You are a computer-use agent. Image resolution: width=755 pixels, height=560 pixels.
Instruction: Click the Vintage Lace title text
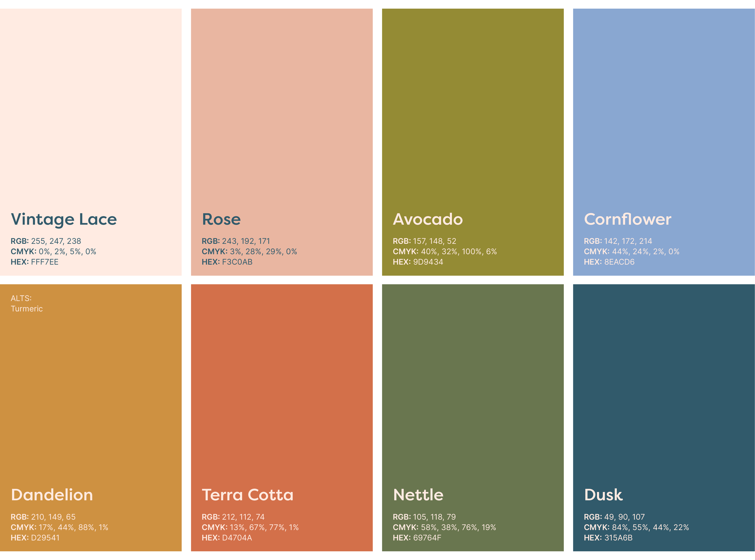pyautogui.click(x=64, y=219)
